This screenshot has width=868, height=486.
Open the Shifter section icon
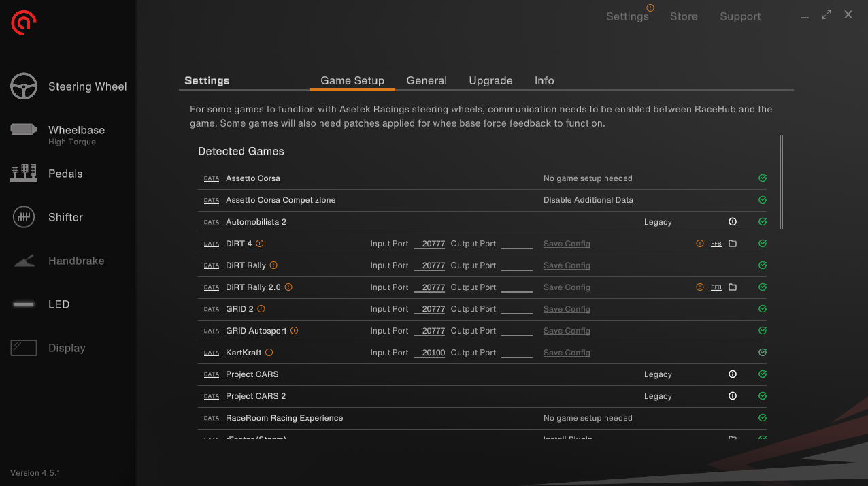pos(24,217)
